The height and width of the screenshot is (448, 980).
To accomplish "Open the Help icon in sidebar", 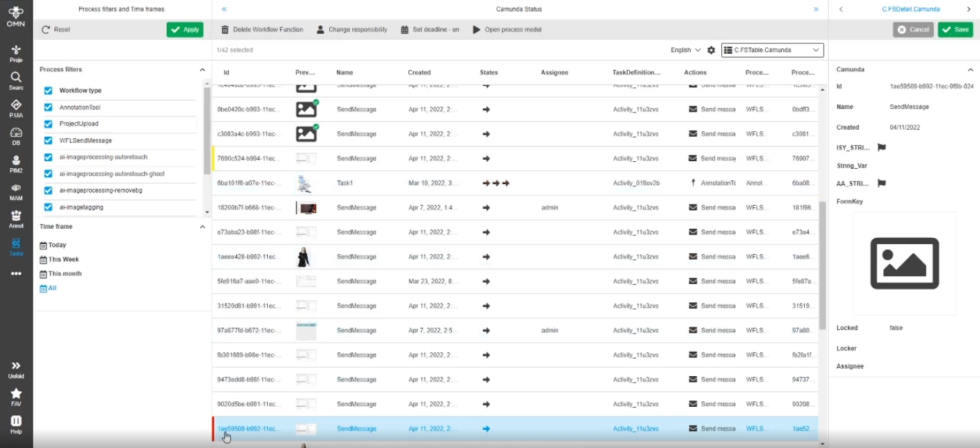I will click(15, 424).
